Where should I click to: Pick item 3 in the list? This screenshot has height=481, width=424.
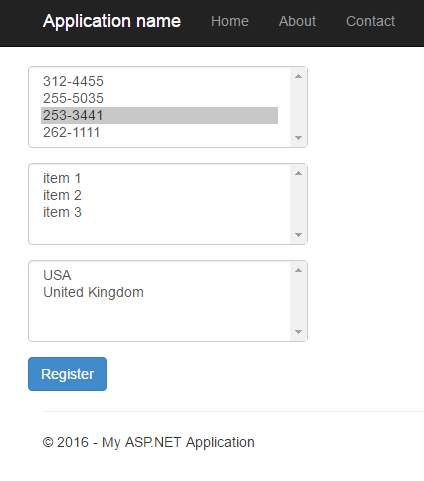click(x=159, y=212)
